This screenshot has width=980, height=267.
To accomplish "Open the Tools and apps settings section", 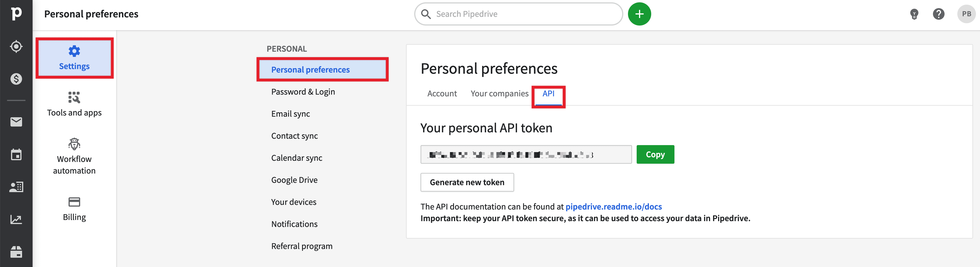I will (74, 104).
